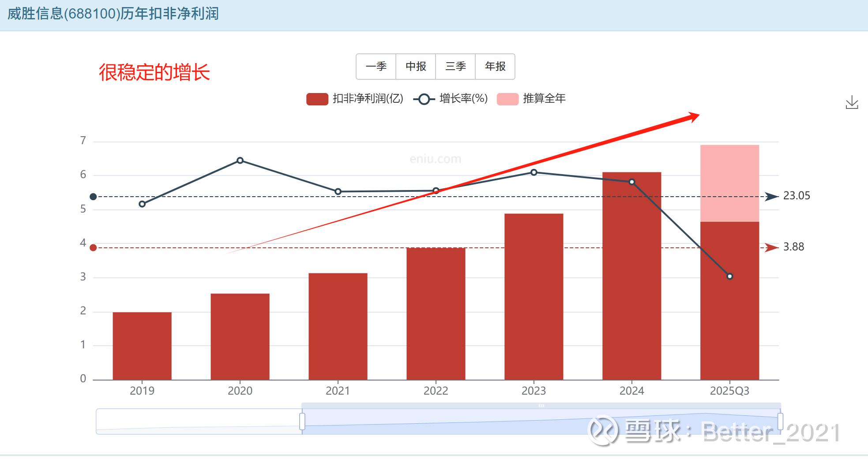Click the left handle of zoom slider
This screenshot has height=459, width=868.
pos(302,422)
